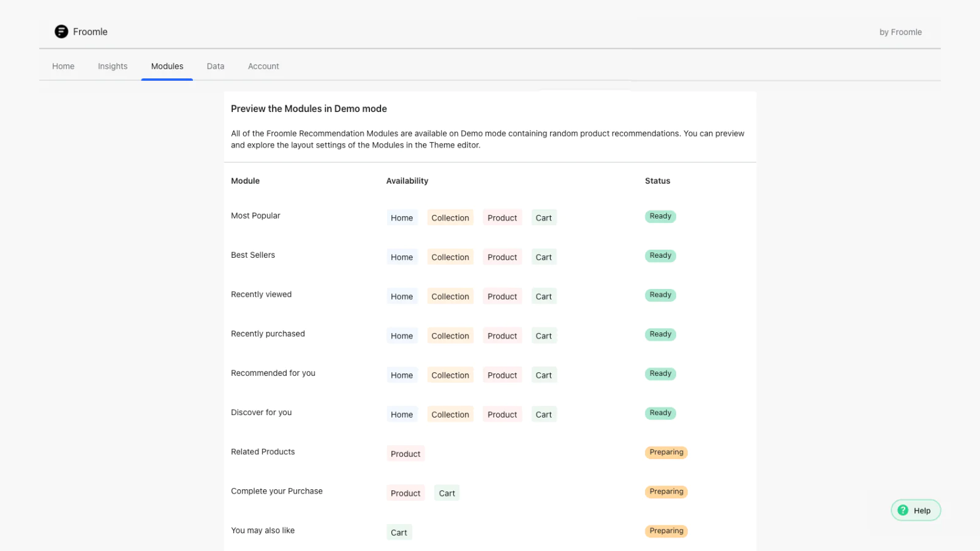This screenshot has height=551, width=980.
Task: Open the Home tab
Action: [x=63, y=66]
